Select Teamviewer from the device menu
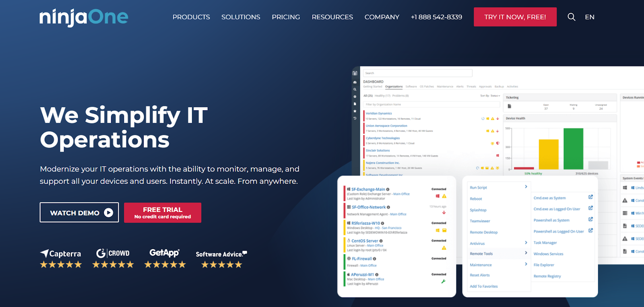This screenshot has height=307, width=644. click(x=480, y=221)
